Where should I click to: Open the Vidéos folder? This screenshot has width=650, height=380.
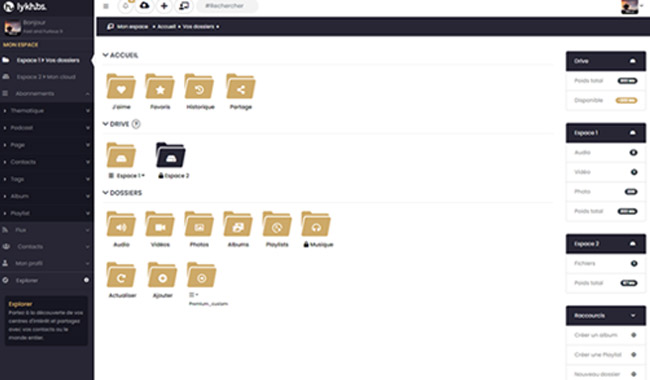tap(160, 224)
